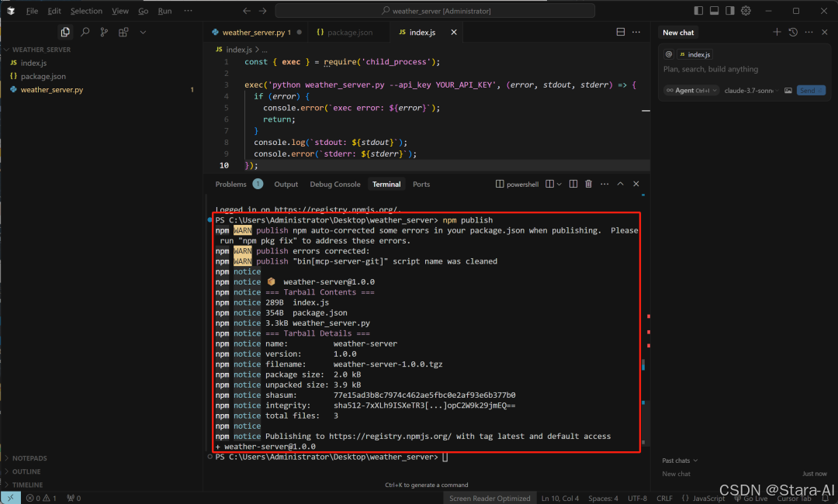Open the Go menu
Image resolution: width=838 pixels, height=504 pixels.
click(144, 11)
